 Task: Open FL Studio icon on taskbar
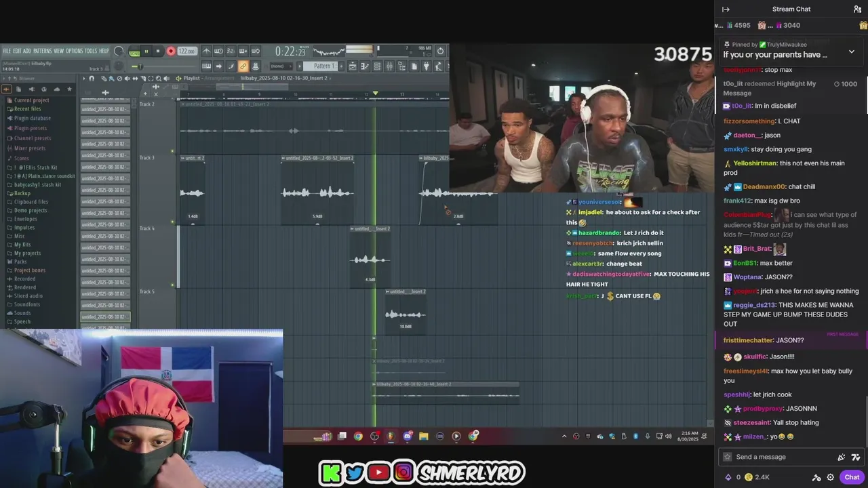(x=391, y=436)
